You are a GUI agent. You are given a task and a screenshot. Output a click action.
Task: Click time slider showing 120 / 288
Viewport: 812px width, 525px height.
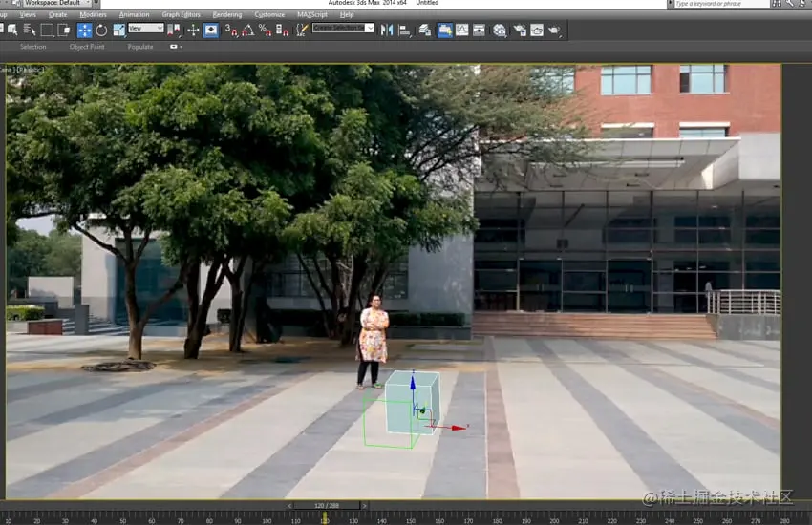pos(327,505)
